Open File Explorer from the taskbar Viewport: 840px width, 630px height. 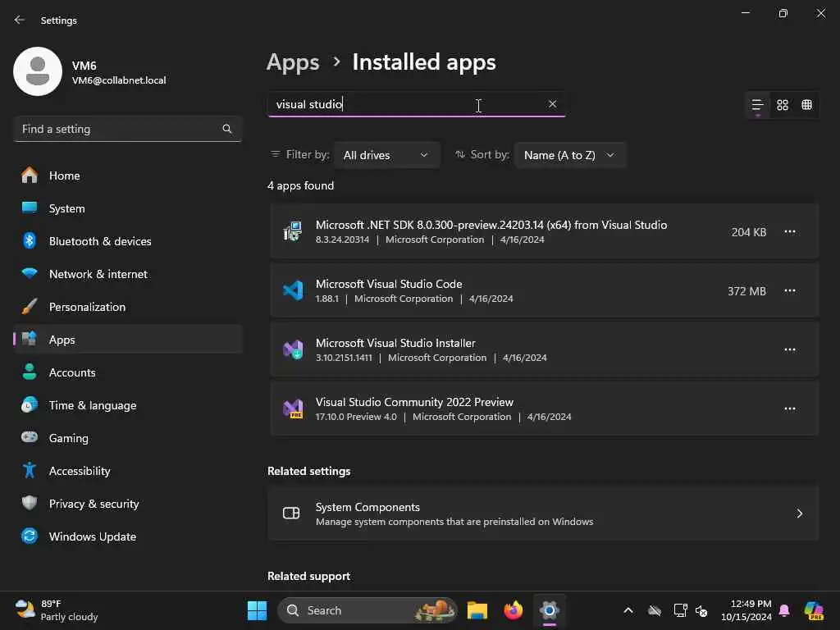477,610
